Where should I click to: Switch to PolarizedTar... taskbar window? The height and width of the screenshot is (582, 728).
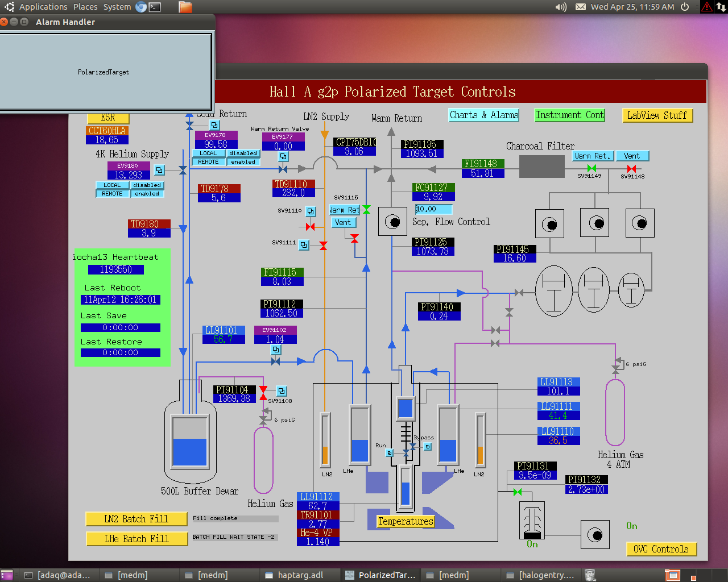point(380,575)
